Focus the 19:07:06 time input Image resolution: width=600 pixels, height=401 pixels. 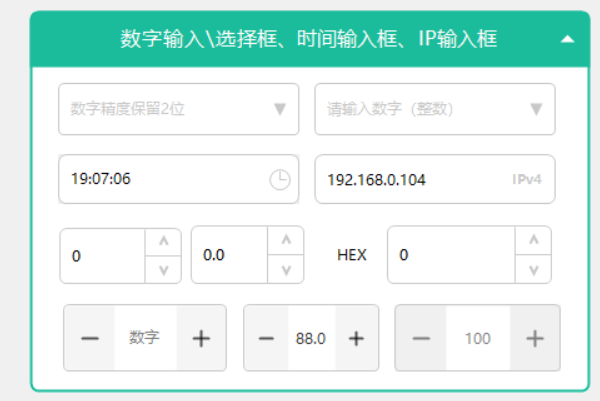(x=178, y=179)
